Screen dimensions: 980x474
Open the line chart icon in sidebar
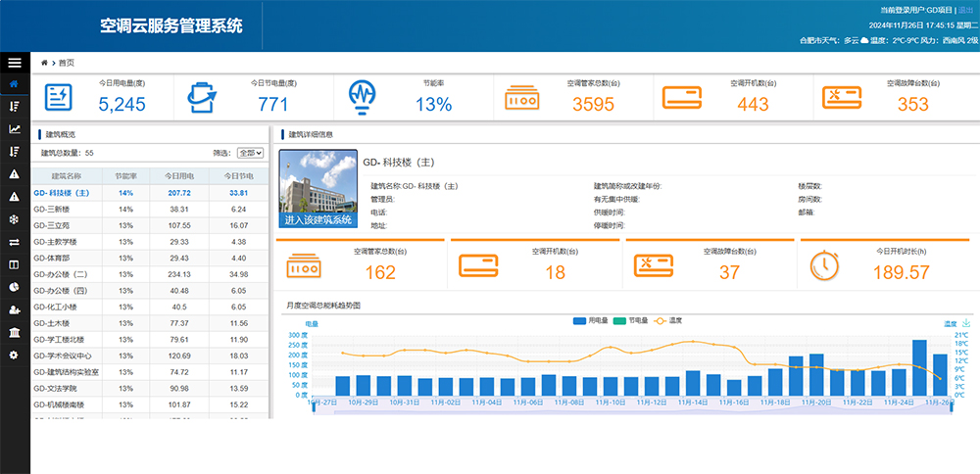(14, 128)
